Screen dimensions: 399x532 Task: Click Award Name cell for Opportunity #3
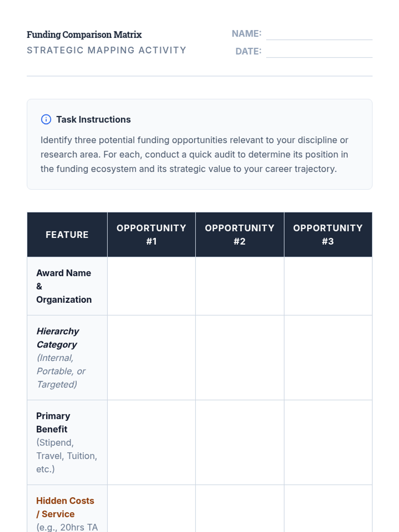click(x=328, y=286)
